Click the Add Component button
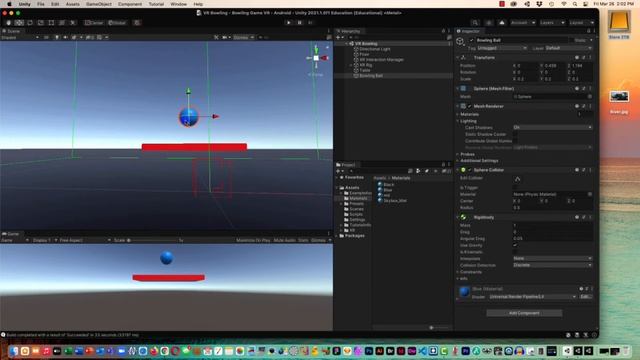This screenshot has width=640, height=360. pos(524,313)
